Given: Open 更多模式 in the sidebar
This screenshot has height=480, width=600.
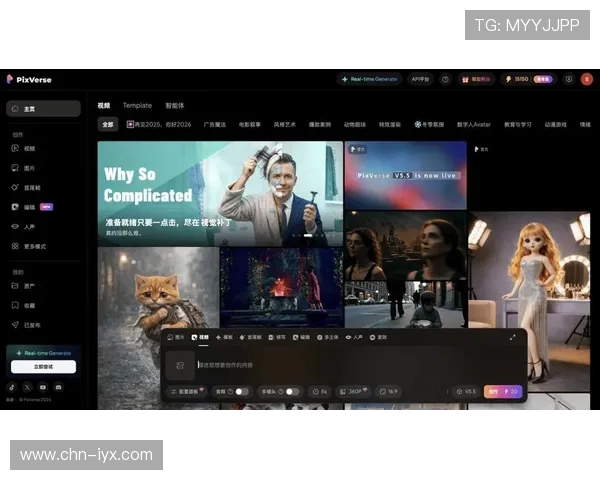Looking at the screenshot, I should [34, 245].
